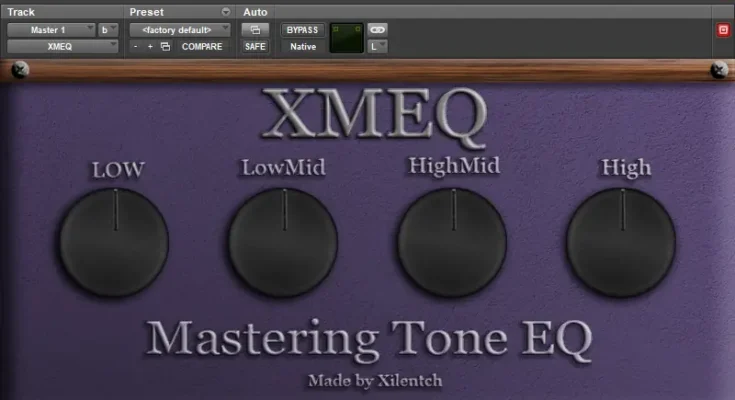Click the dark clip indicator display

346,38
